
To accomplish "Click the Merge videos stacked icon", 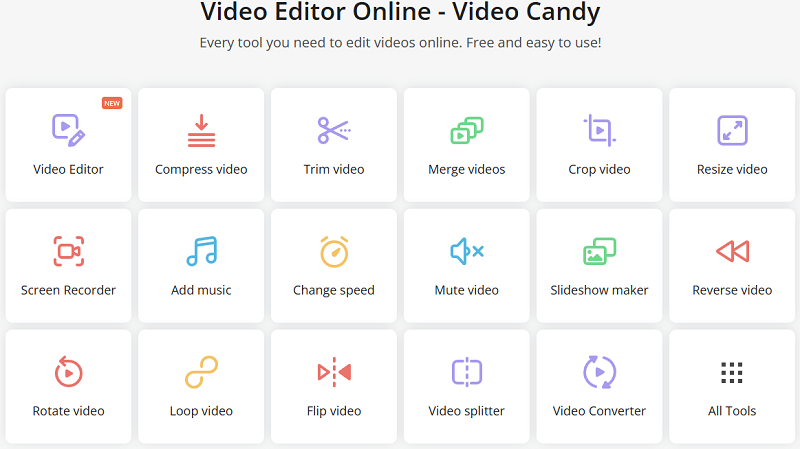I will tap(467, 130).
